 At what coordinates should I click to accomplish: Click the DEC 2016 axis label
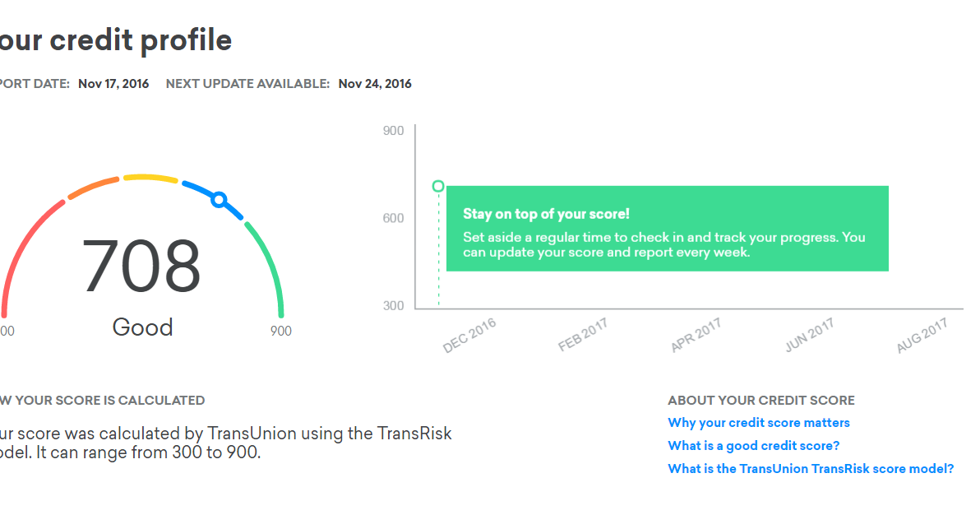pyautogui.click(x=469, y=336)
